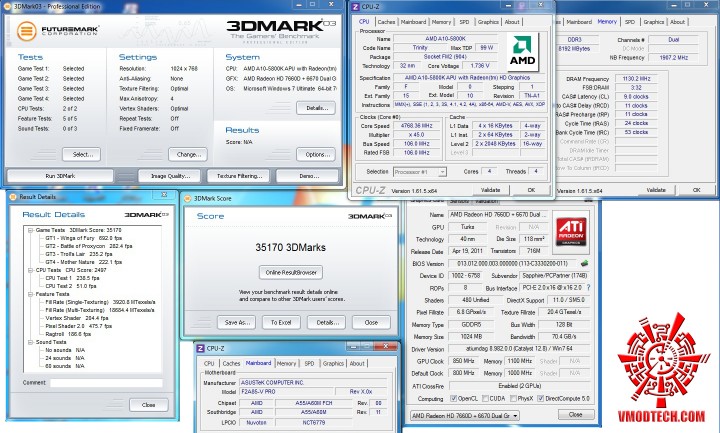Click the Z icon of the bottom CPU-Z window

tap(200, 349)
